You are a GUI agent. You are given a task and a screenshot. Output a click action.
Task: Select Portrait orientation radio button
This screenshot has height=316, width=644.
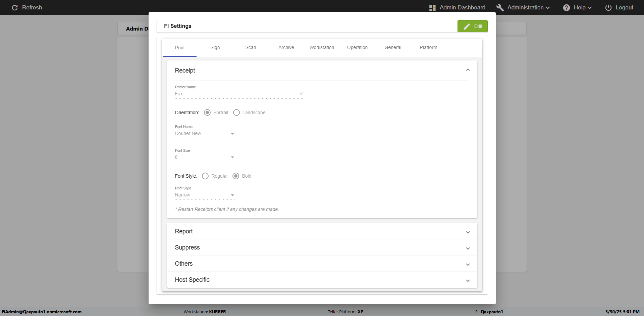pyautogui.click(x=207, y=112)
